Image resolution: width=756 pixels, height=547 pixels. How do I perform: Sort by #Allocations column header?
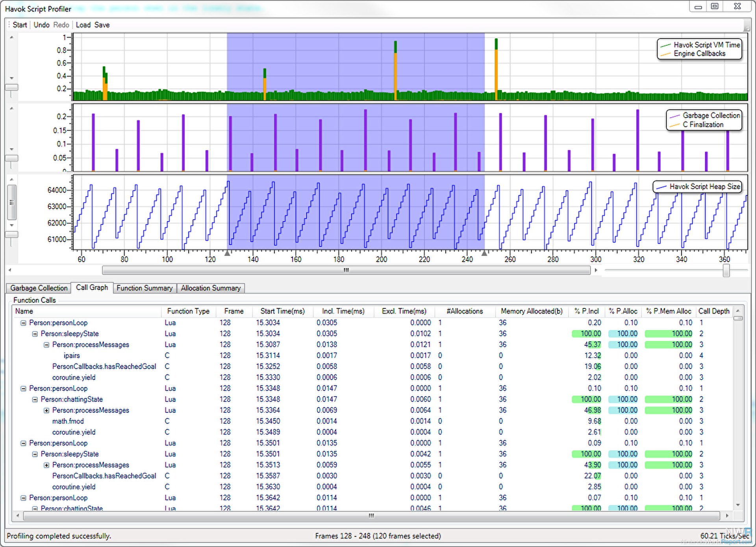coord(465,311)
